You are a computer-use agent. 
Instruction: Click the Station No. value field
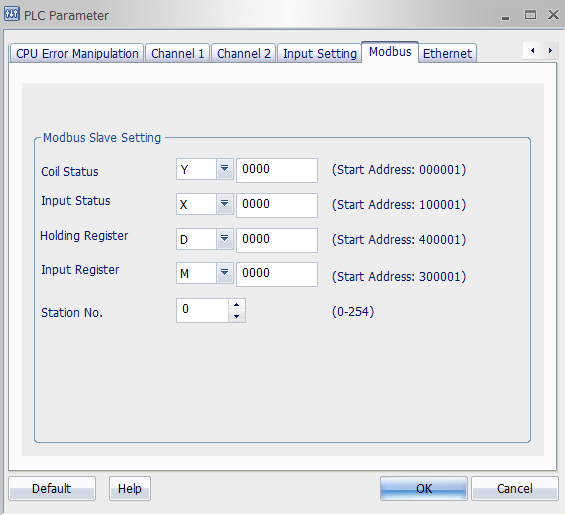(203, 310)
